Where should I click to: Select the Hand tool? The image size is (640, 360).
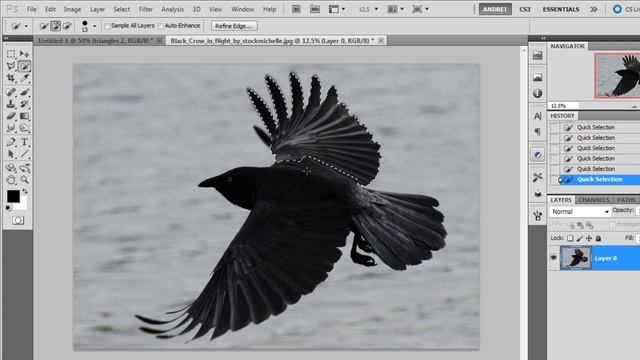tap(11, 180)
